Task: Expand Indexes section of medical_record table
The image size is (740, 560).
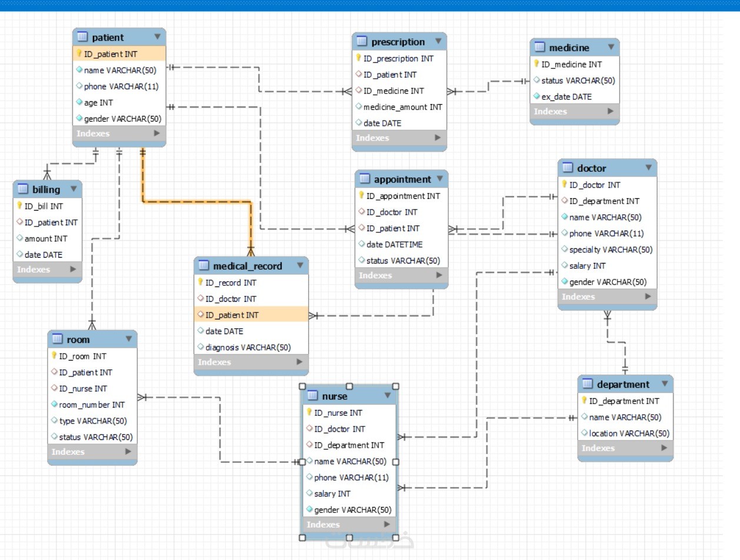Action: point(299,362)
